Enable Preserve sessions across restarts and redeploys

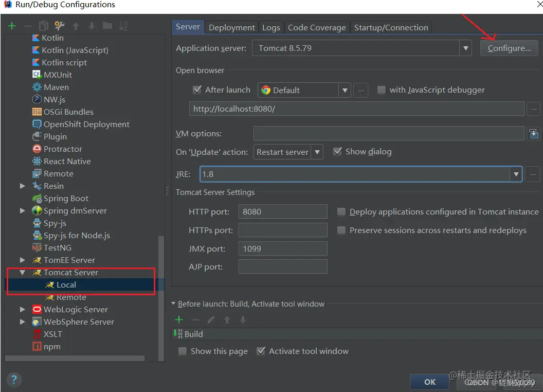(341, 230)
